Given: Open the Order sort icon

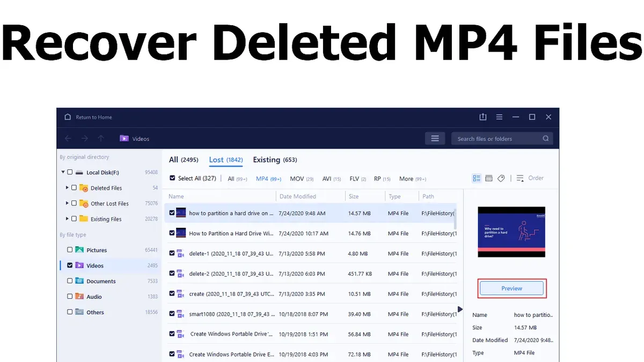Looking at the screenshot, I should [520, 178].
